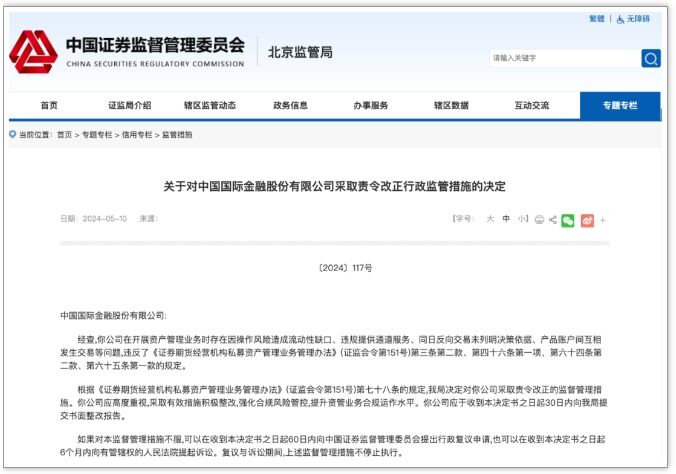Click breadcrumb link 监管措施
676x474 pixels.
coord(177,135)
